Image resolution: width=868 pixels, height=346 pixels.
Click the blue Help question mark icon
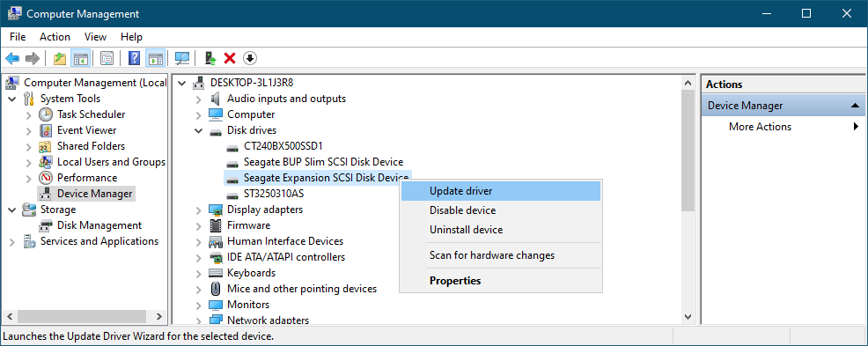coord(134,58)
